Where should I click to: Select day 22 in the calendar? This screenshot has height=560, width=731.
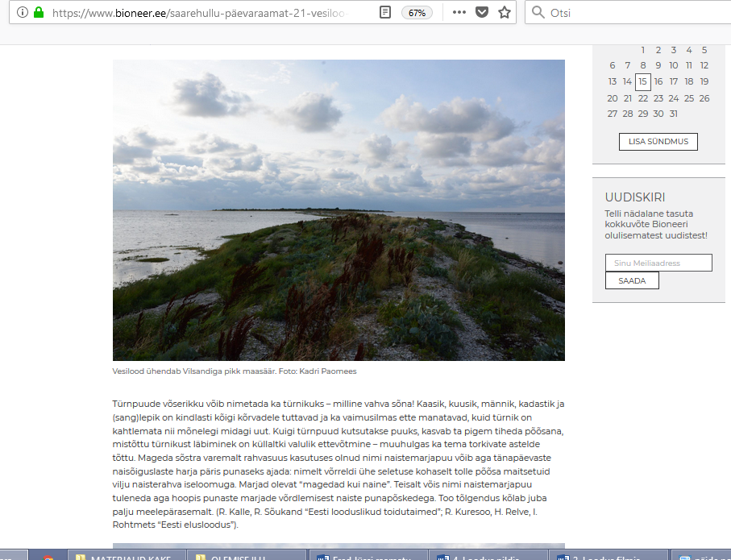(x=642, y=98)
